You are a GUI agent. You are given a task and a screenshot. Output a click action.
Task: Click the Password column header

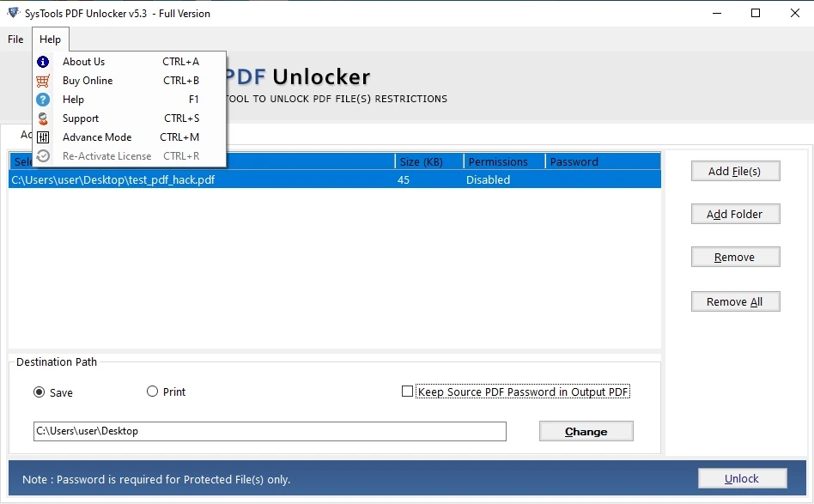coord(603,161)
